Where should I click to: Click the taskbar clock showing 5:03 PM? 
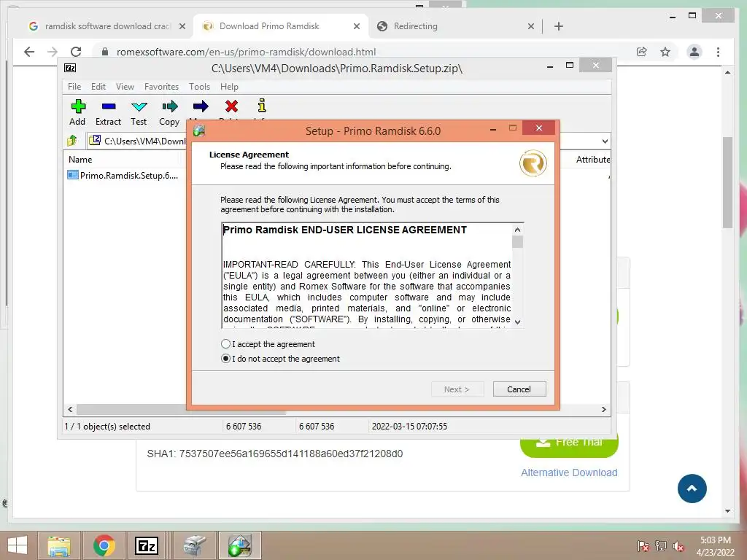tap(715, 545)
